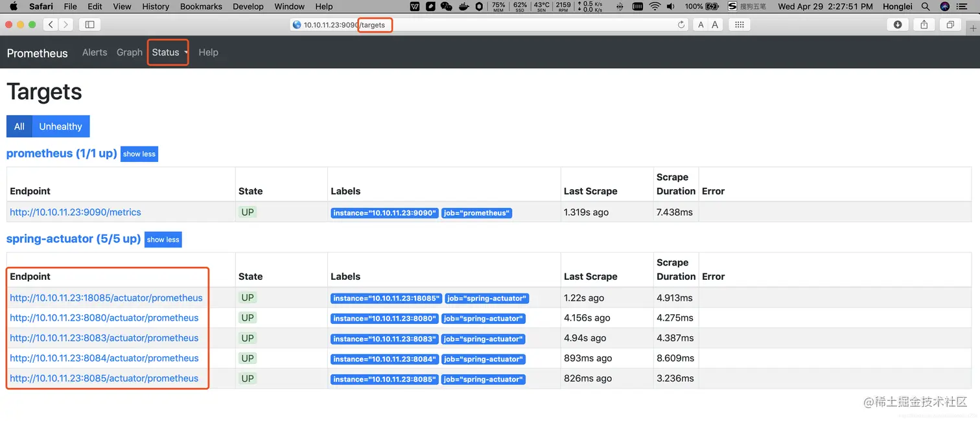Click the job="prometheus" label badge
Screen dimensions: 980x421
pyautogui.click(x=477, y=213)
